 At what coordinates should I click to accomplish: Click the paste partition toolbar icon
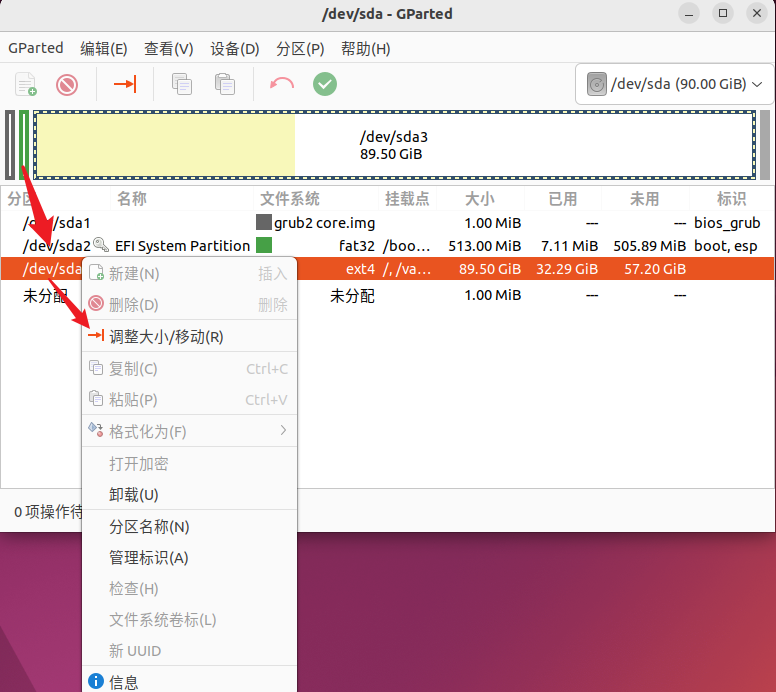point(225,84)
